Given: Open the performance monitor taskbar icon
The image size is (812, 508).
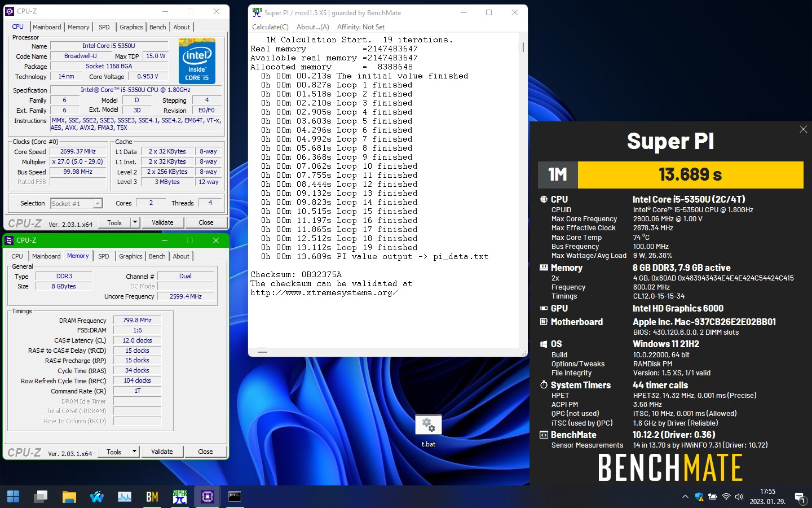Looking at the screenshot, I should [x=125, y=497].
